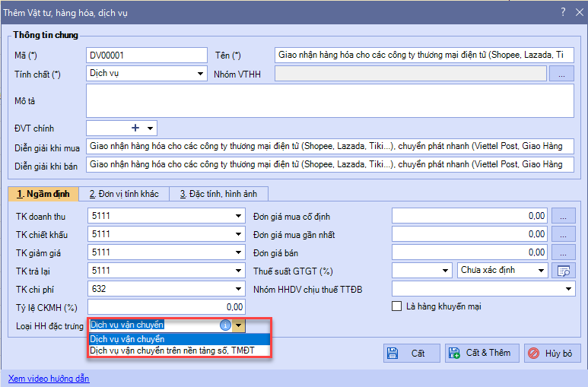Screen dimensions: 588x387
Task: Open the Chưa xác định dropdown
Action: (542, 271)
